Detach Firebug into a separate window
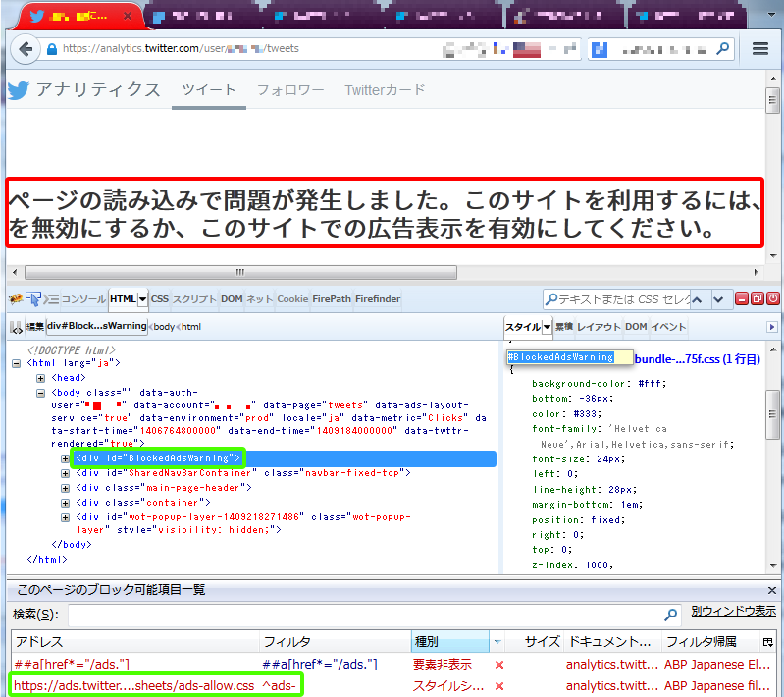This screenshot has width=784, height=697. (x=758, y=299)
